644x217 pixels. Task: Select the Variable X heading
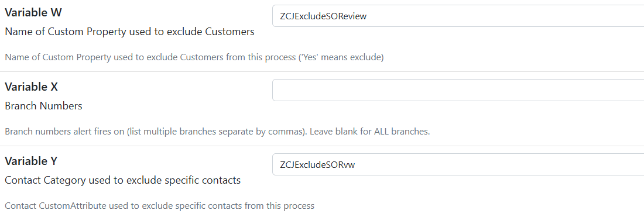(x=32, y=87)
